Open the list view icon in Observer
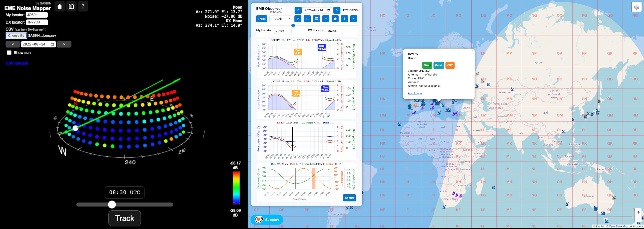The height and width of the screenshot is (229, 644). point(316,19)
